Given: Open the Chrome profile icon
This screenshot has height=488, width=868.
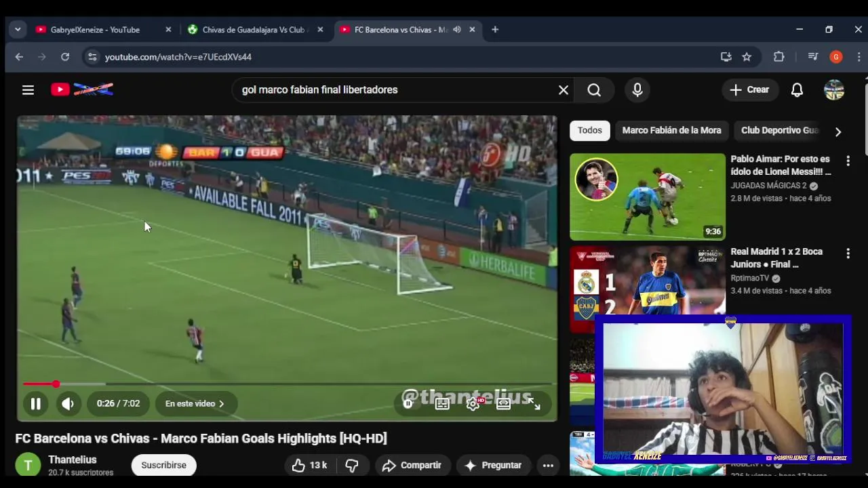Looking at the screenshot, I should click(836, 57).
